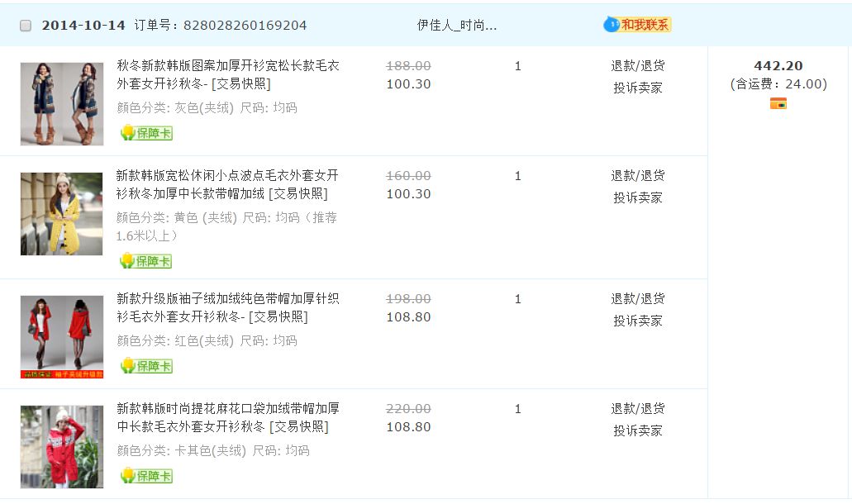Screen dimensions: 852x504
Task: Click 退款/退货 for the third item
Action: pyautogui.click(x=637, y=299)
